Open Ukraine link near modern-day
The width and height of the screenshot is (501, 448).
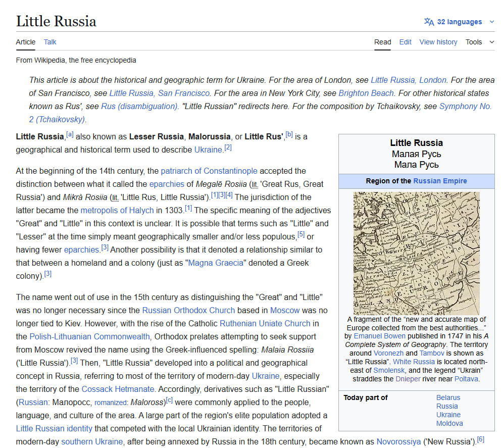265,376
